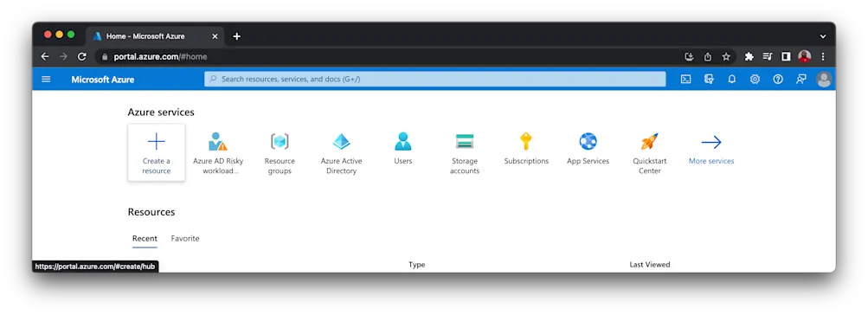Open browser extensions puzzle icon
Screen dimensions: 868x315
749,56
